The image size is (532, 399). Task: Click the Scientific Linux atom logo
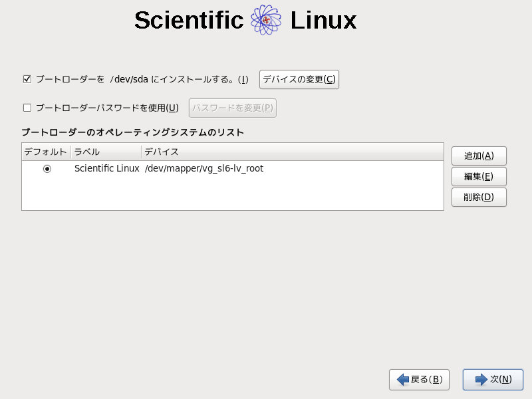[266, 21]
